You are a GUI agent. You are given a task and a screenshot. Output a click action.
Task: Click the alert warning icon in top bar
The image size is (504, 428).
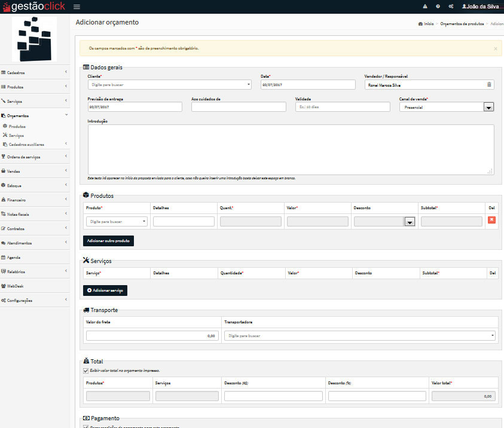[x=425, y=7]
